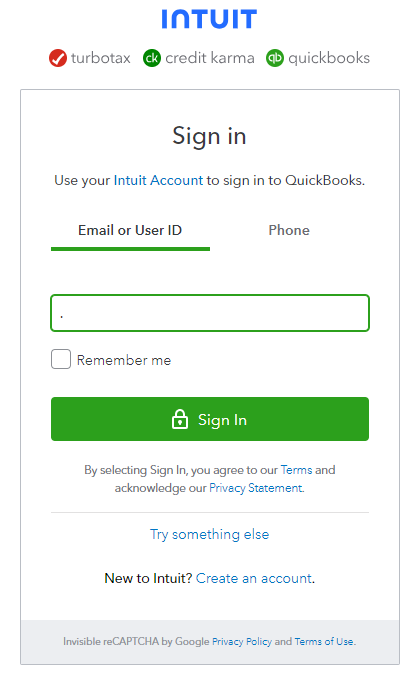The image size is (412, 673).
Task: Click the padlock icon on Sign In button
Action: click(x=180, y=419)
